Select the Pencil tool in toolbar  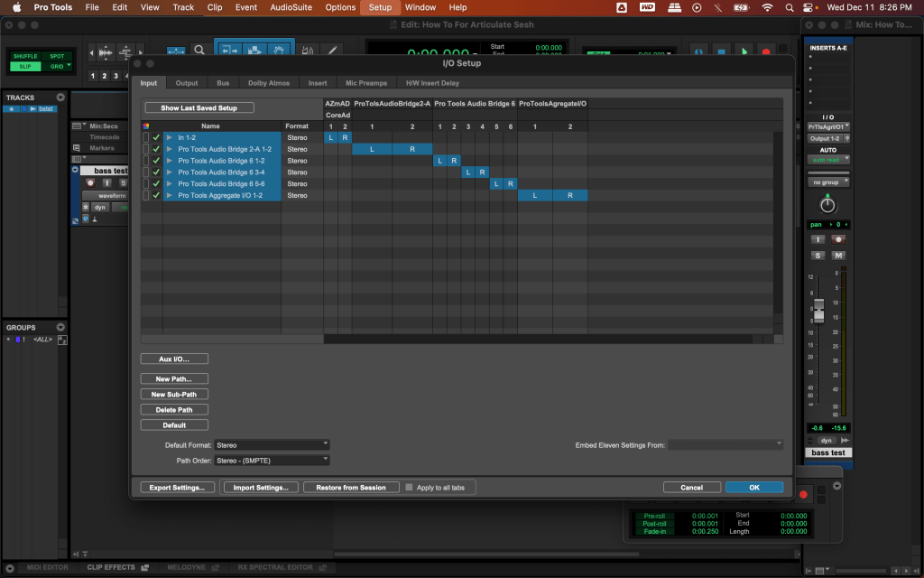tap(332, 51)
